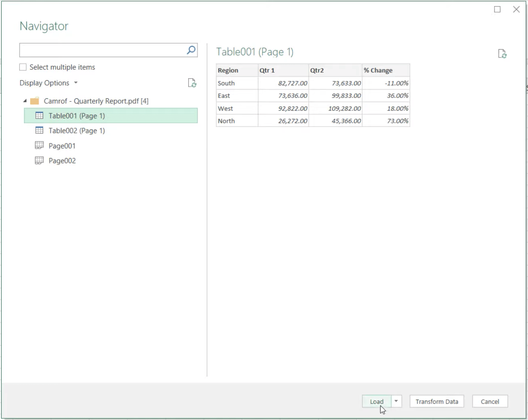Image resolution: width=528 pixels, height=420 pixels.
Task: Click the table icon beside Table001
Action: pyautogui.click(x=39, y=115)
